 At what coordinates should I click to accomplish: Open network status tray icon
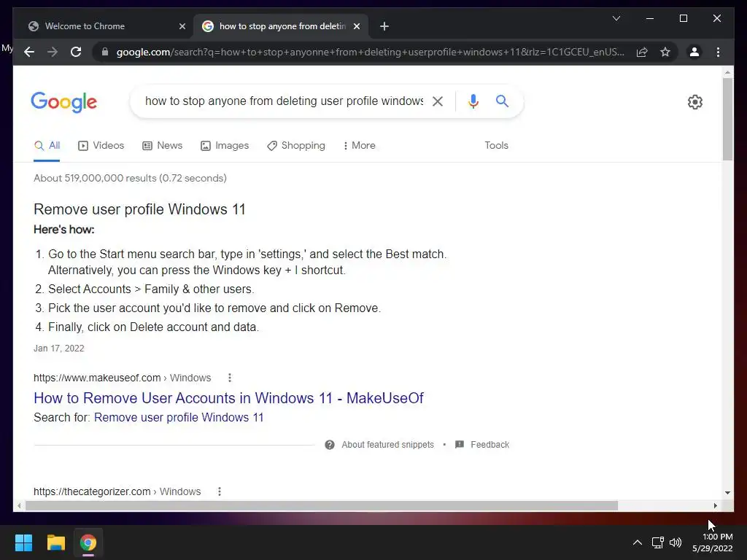click(x=658, y=542)
